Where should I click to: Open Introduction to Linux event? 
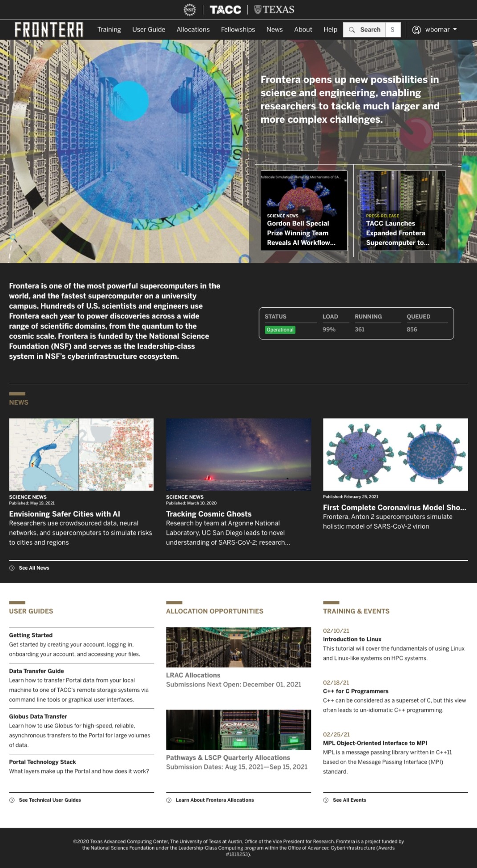352,639
